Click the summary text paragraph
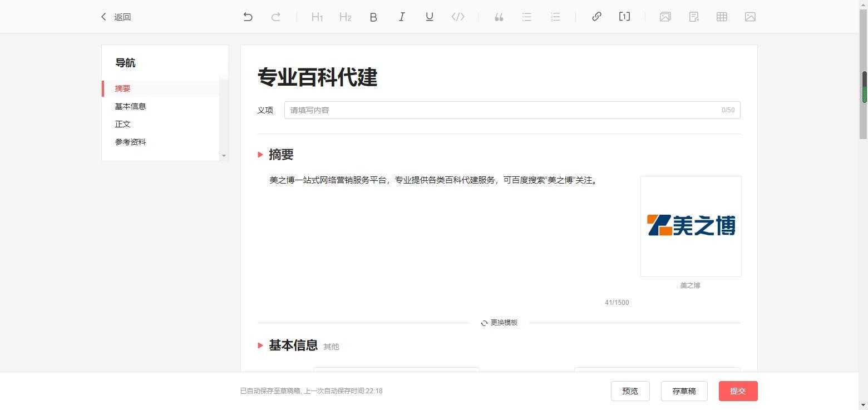Viewport: 868px width, 410px height. pyautogui.click(x=433, y=180)
